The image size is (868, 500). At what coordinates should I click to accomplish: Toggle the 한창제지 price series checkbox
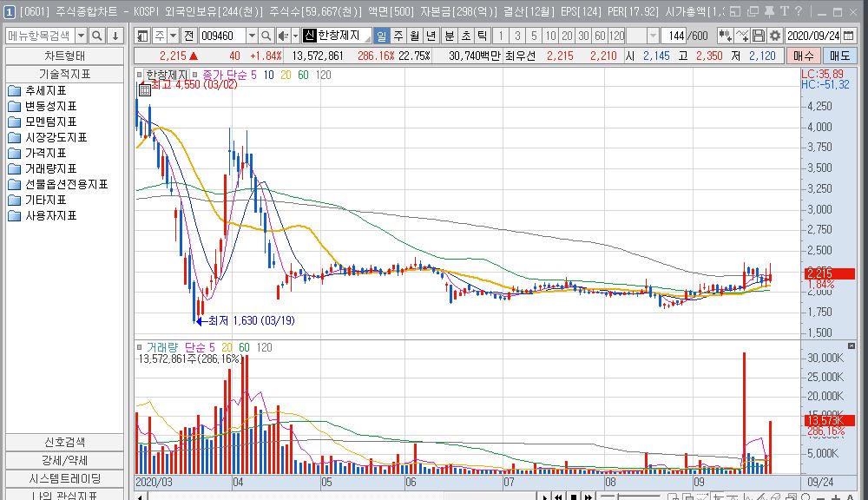pos(139,74)
